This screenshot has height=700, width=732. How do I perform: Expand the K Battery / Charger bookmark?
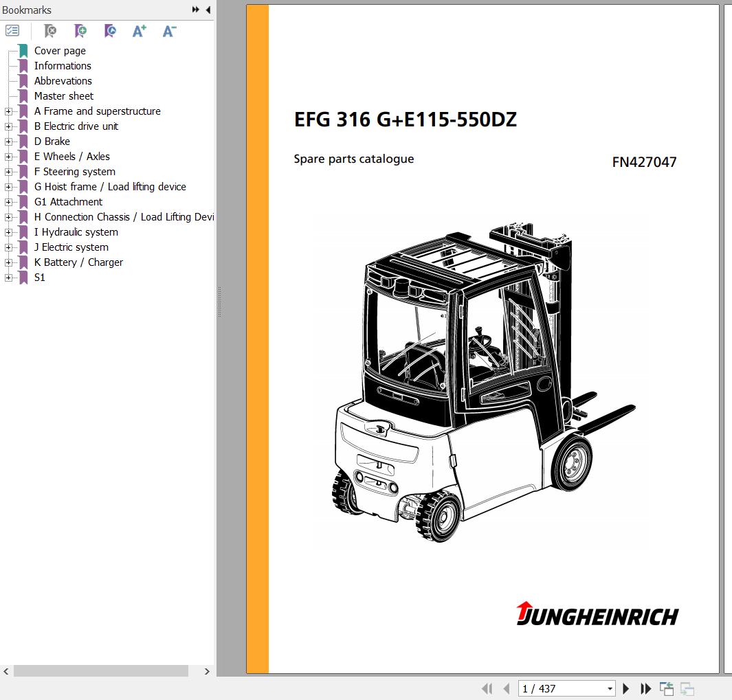coord(8,262)
